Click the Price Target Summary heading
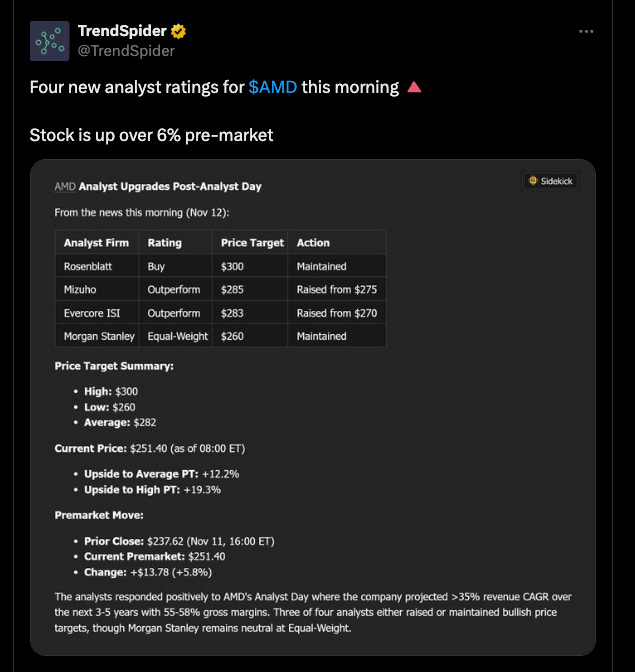 114,366
